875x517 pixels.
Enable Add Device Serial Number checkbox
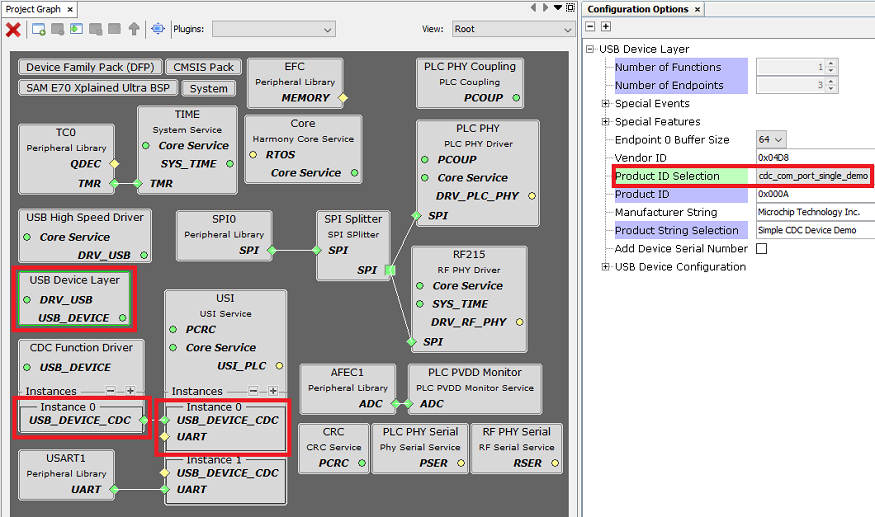(762, 249)
